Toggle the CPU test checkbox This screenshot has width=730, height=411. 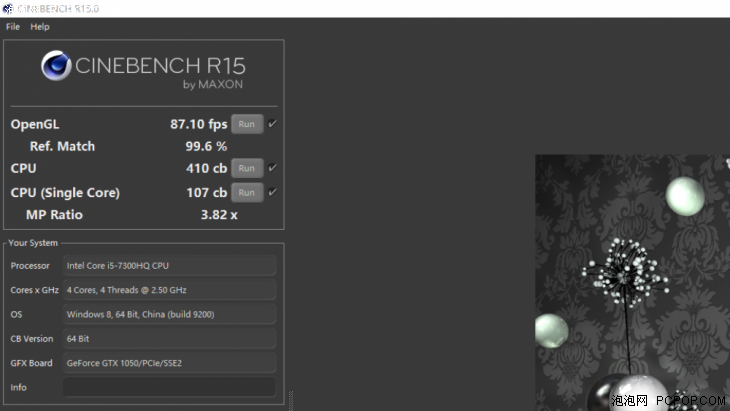(272, 168)
